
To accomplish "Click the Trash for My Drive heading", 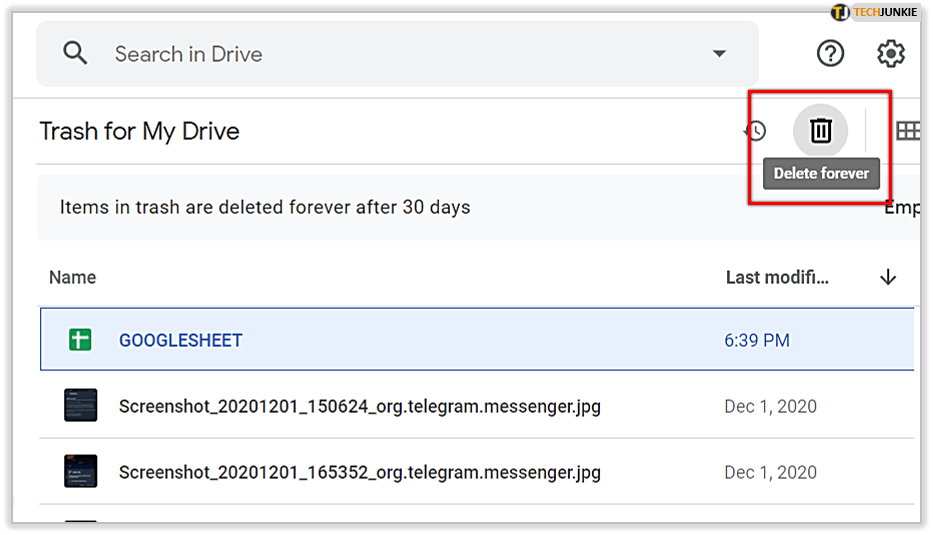I will coord(139,131).
